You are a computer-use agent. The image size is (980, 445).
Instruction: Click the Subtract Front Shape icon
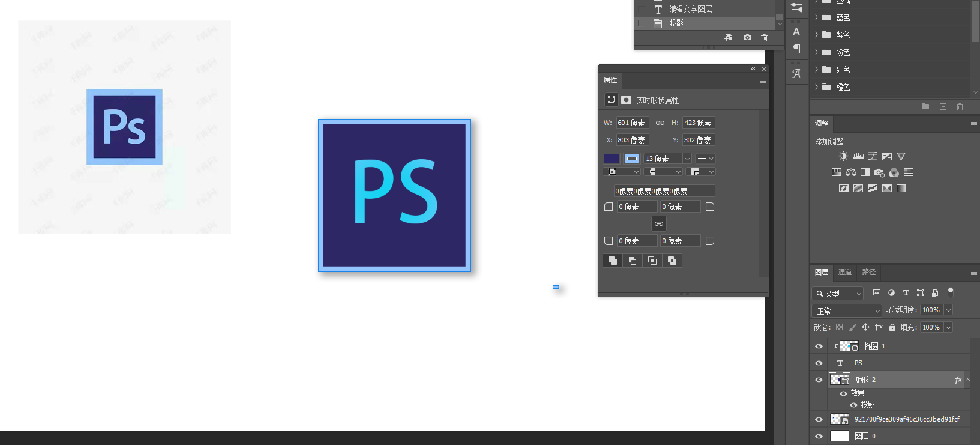632,261
